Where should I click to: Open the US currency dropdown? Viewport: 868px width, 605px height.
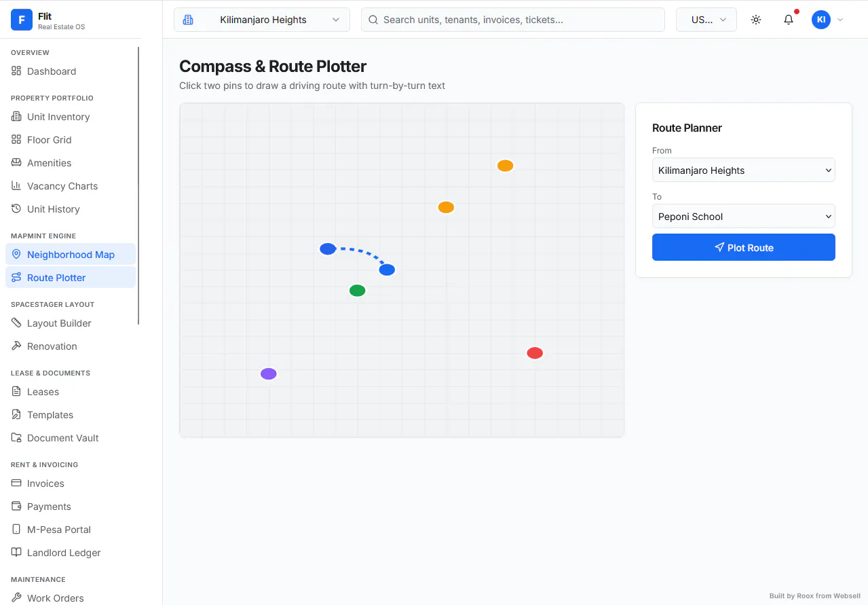pyautogui.click(x=706, y=20)
